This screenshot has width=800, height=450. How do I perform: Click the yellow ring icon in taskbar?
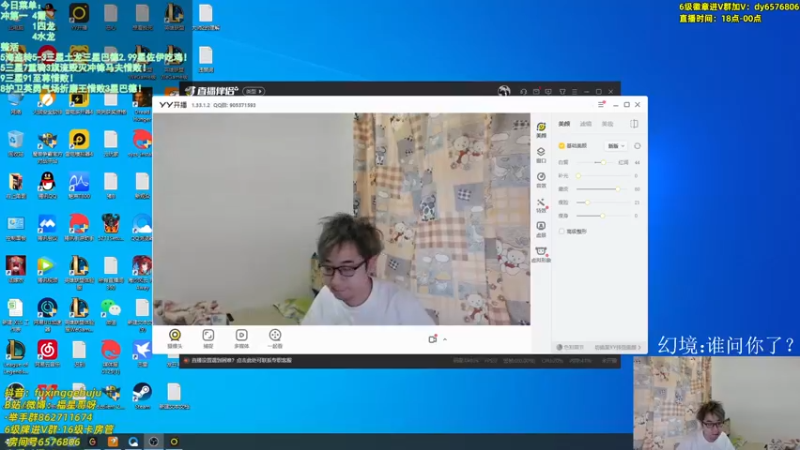(174, 441)
